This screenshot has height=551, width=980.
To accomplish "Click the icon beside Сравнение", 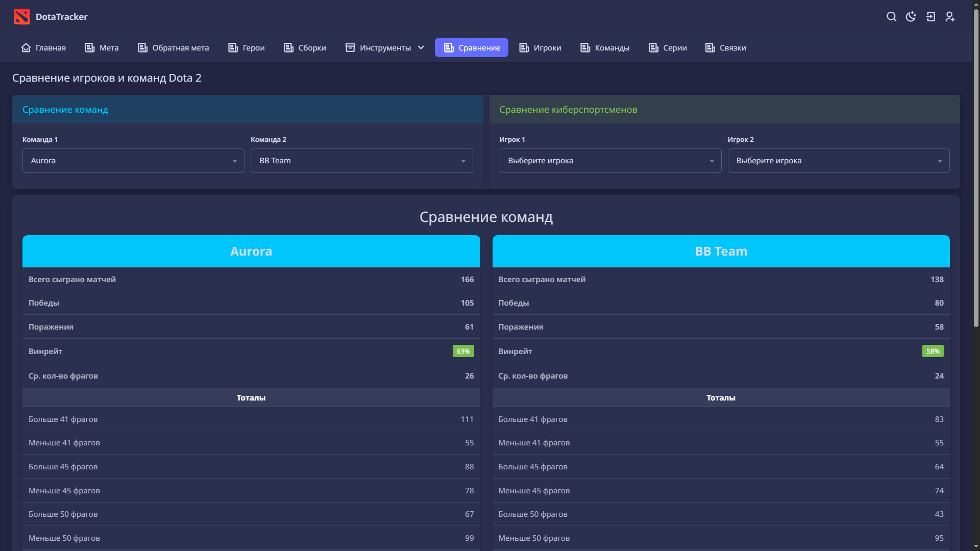I will point(449,47).
